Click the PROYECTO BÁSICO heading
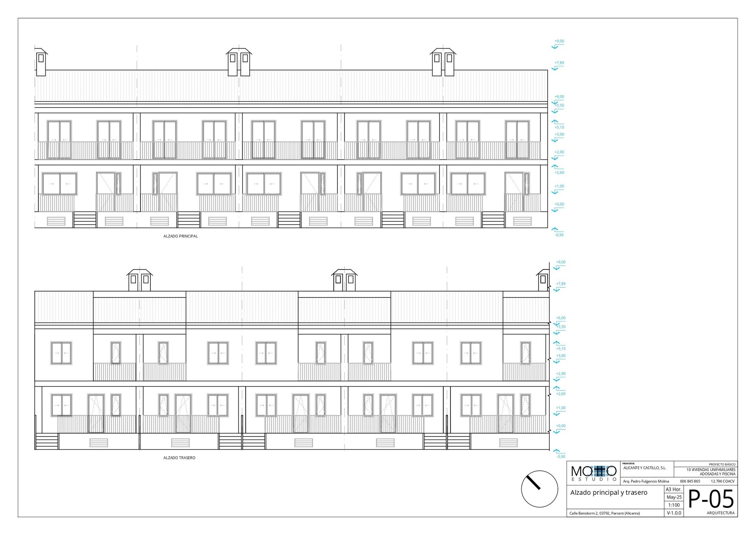756x535 pixels. (722, 464)
